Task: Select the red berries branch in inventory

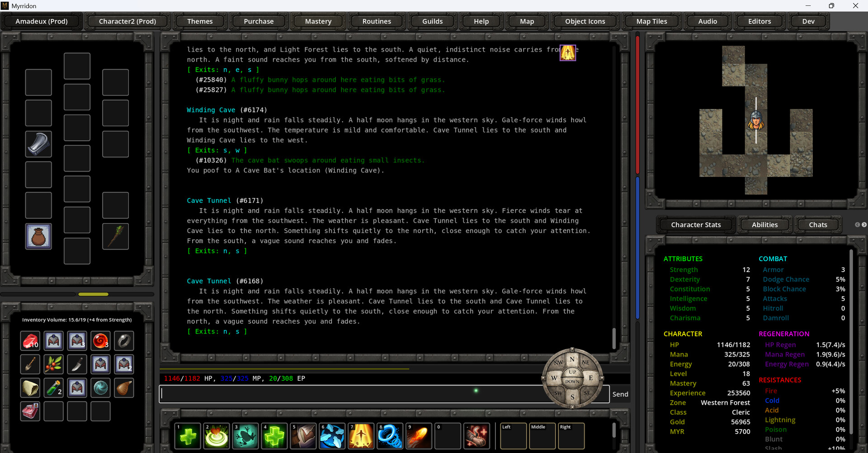Action: coord(53,364)
